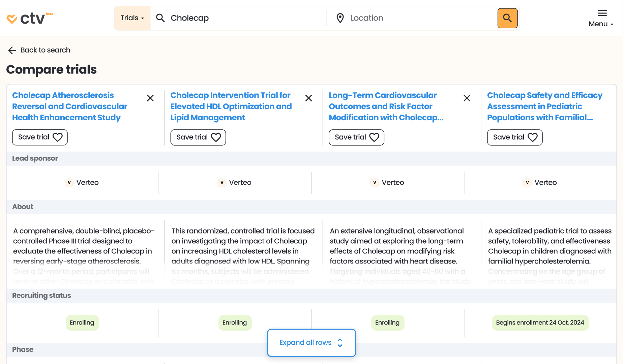
Task: Expand all rows in comparison table
Action: 311,342
